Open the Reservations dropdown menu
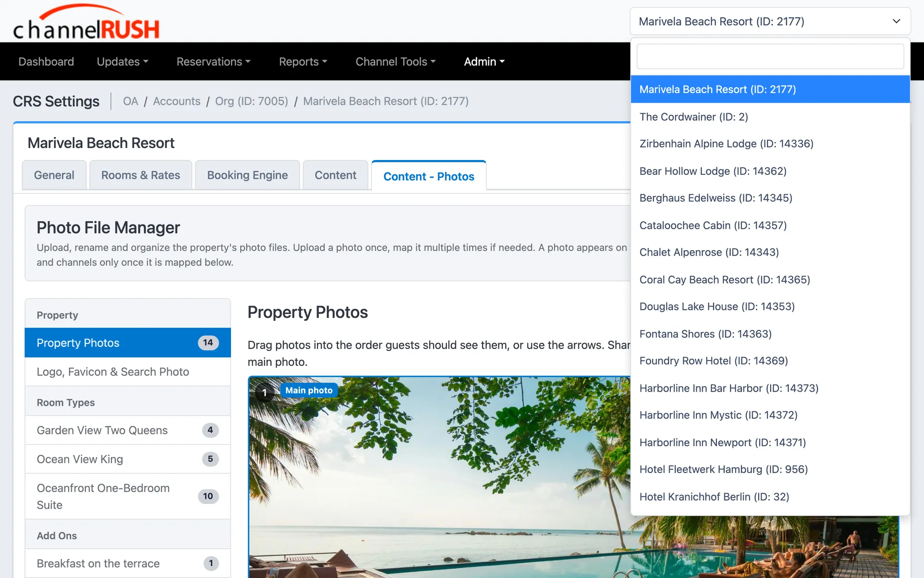Viewport: 924px width, 578px height. (x=213, y=61)
